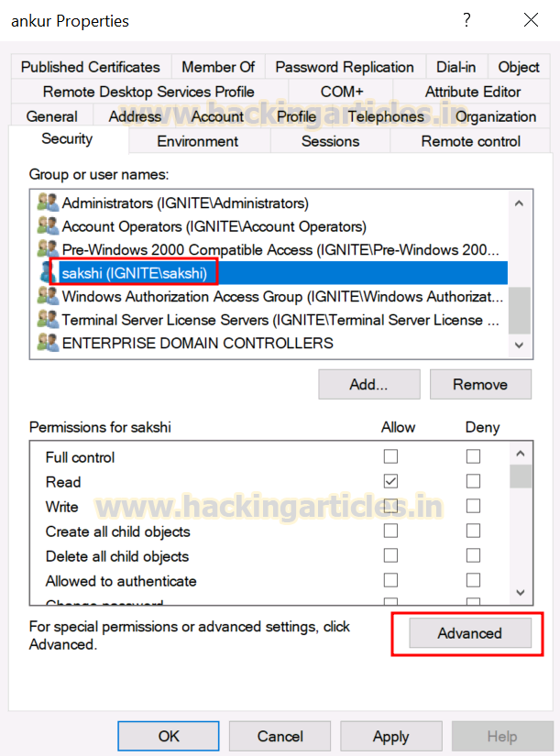Viewport: 560px width, 756px height.
Task: Click the Windows Authorization Access Group icon
Action: click(x=48, y=296)
